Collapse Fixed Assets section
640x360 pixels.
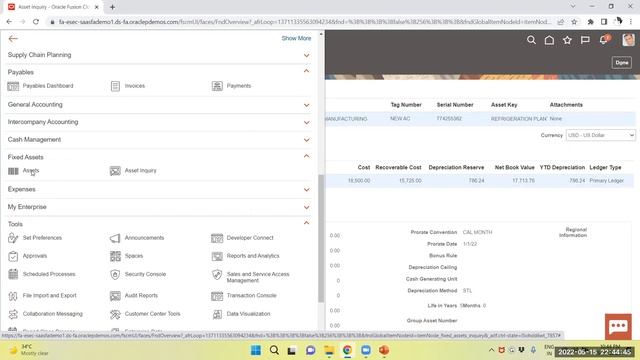[x=307, y=156]
